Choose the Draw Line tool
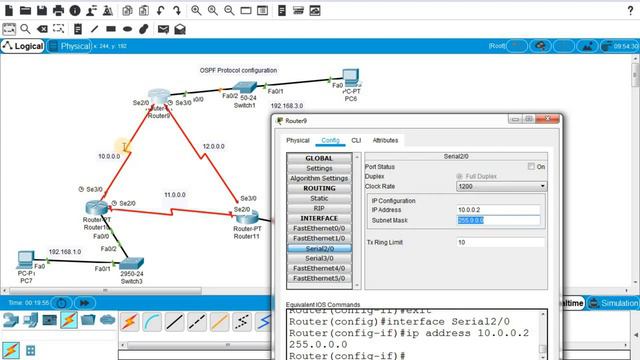Viewport: 640px width, 360px height. point(94,29)
